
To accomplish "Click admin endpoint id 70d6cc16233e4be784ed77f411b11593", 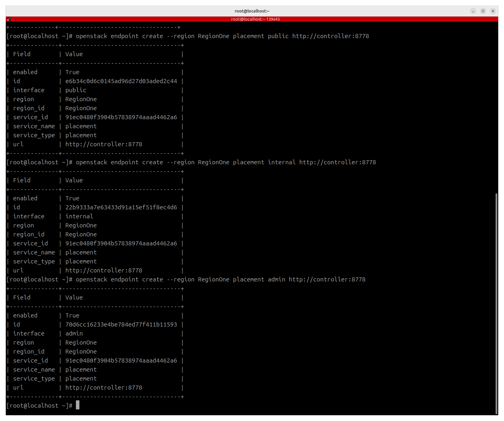I will point(121,324).
